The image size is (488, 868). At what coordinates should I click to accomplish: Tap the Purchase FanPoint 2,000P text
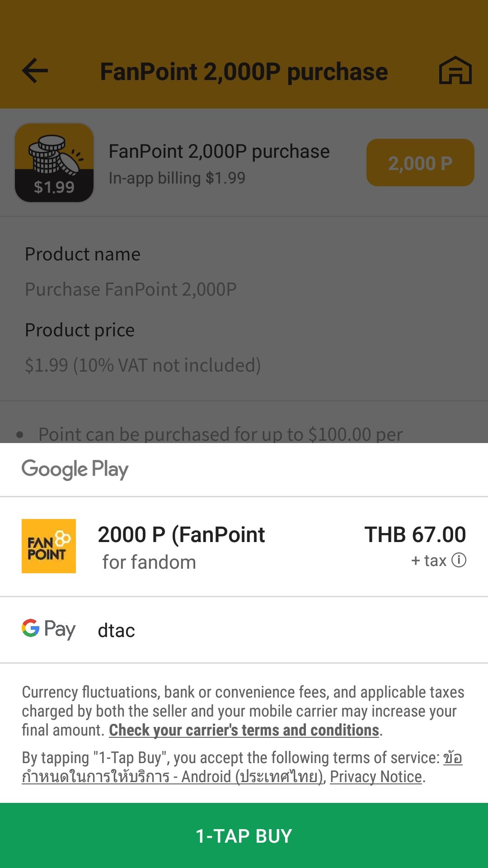pyautogui.click(x=131, y=289)
